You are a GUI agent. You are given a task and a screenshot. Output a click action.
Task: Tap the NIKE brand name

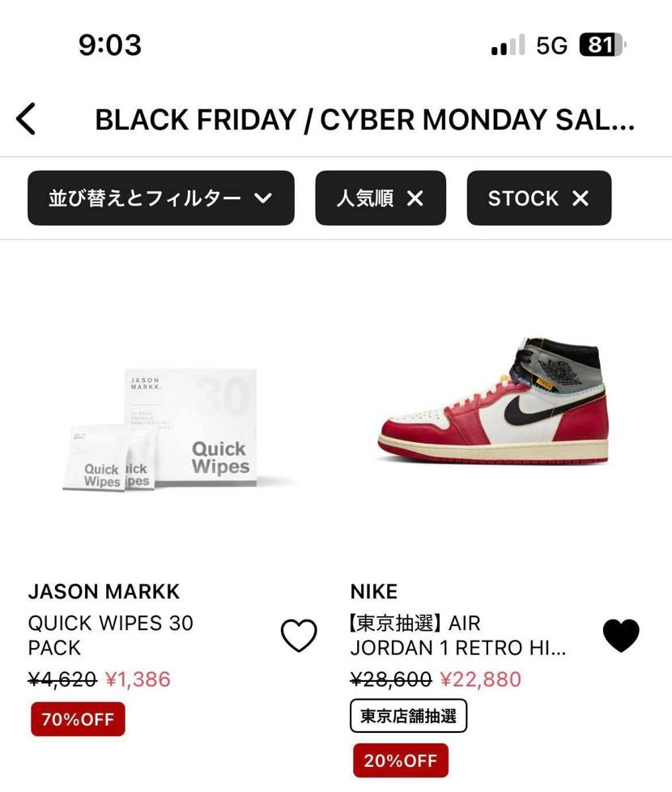374,592
